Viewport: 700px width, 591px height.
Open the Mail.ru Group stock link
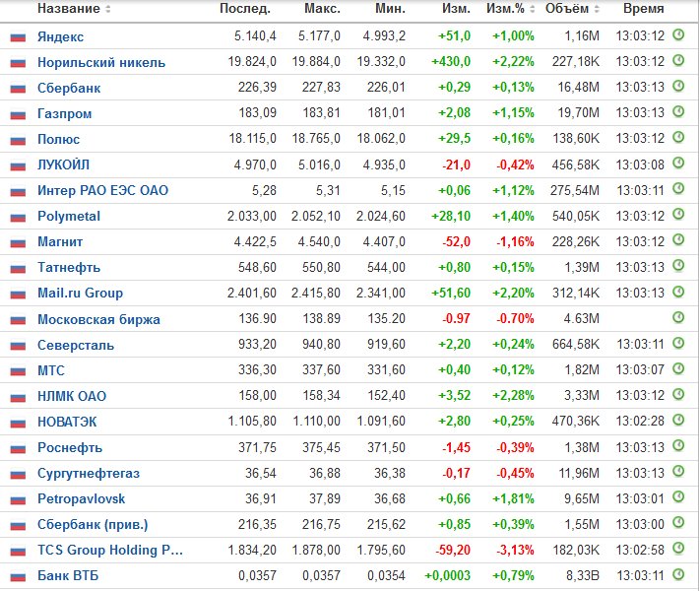click(x=80, y=294)
